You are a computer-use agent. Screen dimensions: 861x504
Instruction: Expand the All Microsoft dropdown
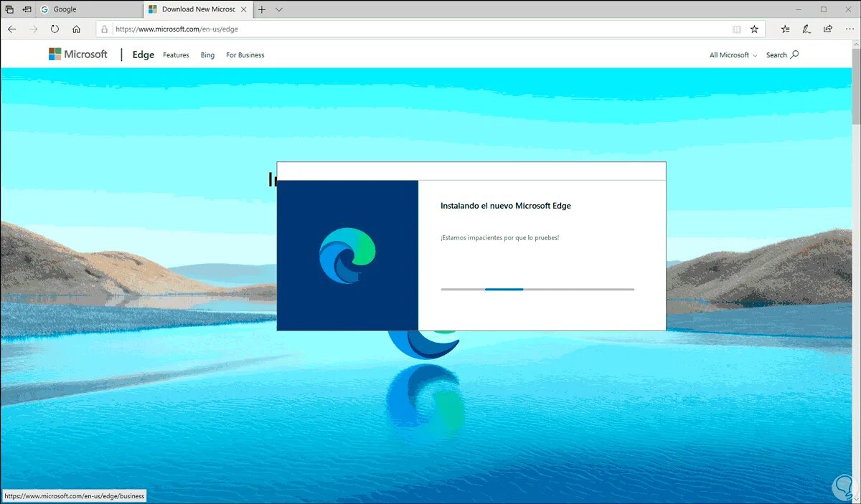point(733,55)
